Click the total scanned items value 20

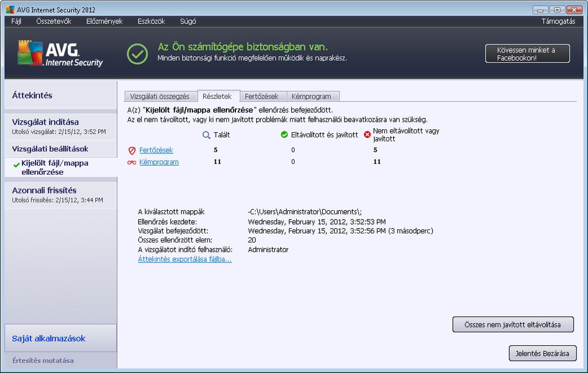pos(252,240)
